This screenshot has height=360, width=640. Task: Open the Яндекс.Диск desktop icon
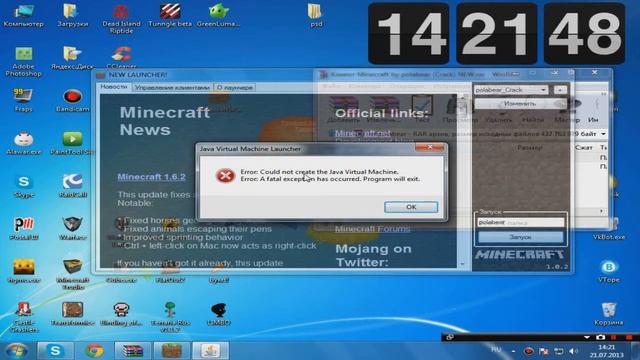tap(72, 58)
